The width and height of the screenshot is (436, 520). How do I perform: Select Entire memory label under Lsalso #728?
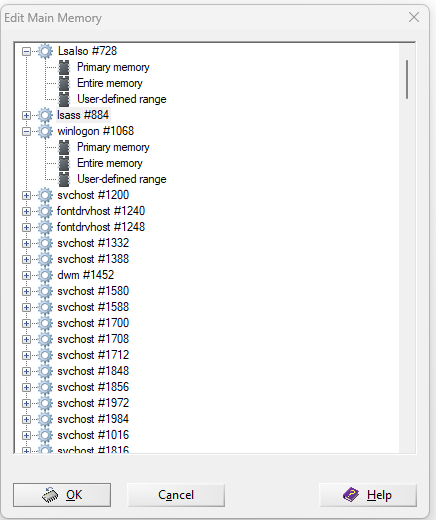pos(110,83)
